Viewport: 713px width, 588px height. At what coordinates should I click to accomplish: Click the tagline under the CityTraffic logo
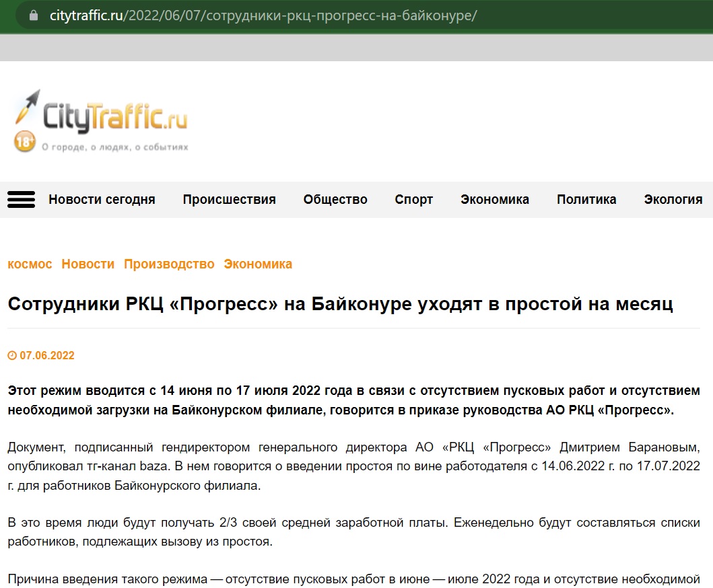(114, 147)
